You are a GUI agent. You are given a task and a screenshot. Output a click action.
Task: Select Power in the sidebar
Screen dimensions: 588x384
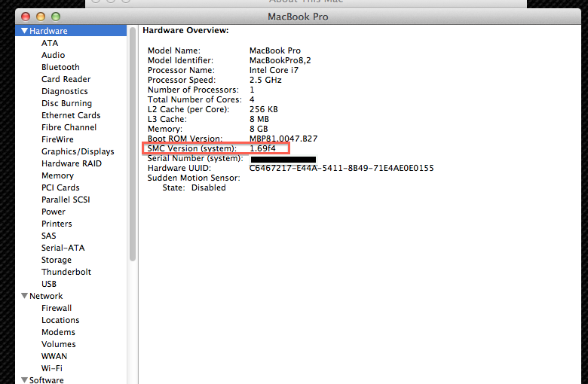pyautogui.click(x=54, y=212)
